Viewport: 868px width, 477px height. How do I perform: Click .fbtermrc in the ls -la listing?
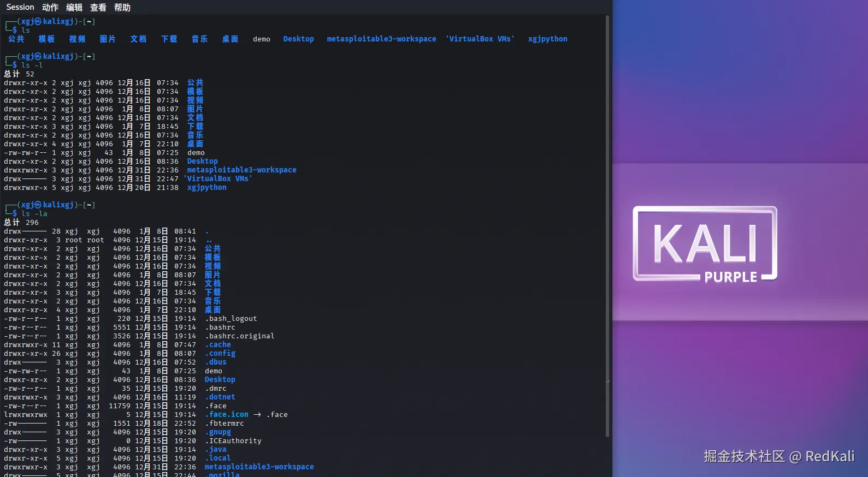(x=225, y=423)
